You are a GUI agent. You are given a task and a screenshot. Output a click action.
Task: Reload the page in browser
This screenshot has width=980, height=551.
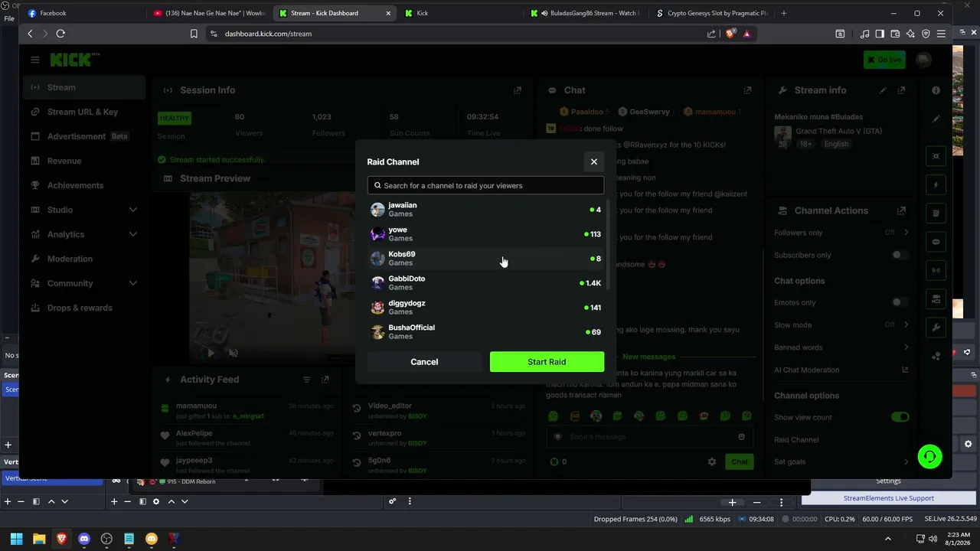pos(60,34)
